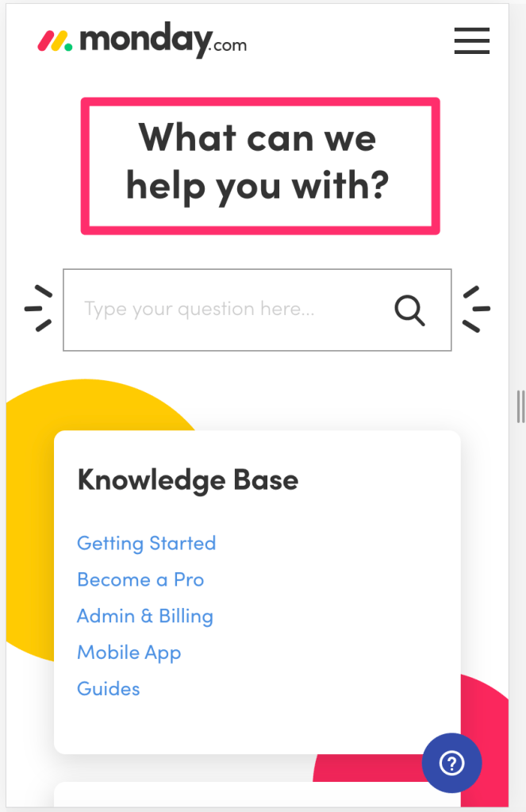This screenshot has height=812, width=526.
Task: Click the monday.com logo
Action: (142, 40)
